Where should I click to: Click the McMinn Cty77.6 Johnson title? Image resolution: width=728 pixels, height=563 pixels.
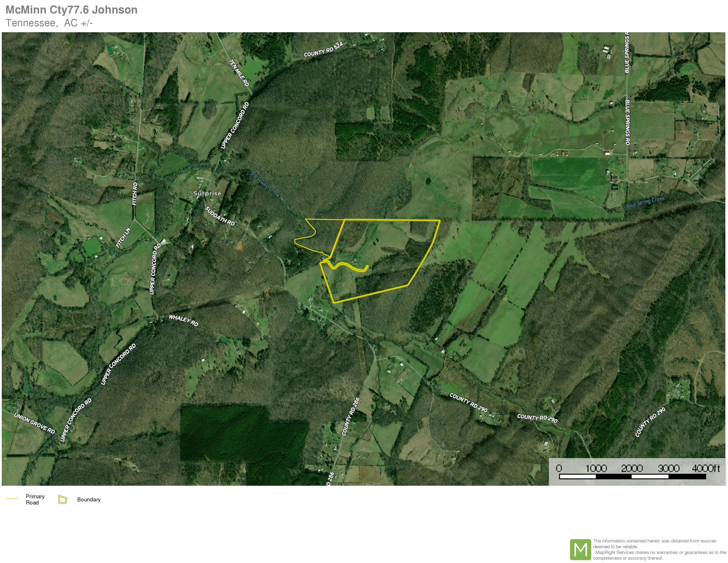(x=71, y=10)
